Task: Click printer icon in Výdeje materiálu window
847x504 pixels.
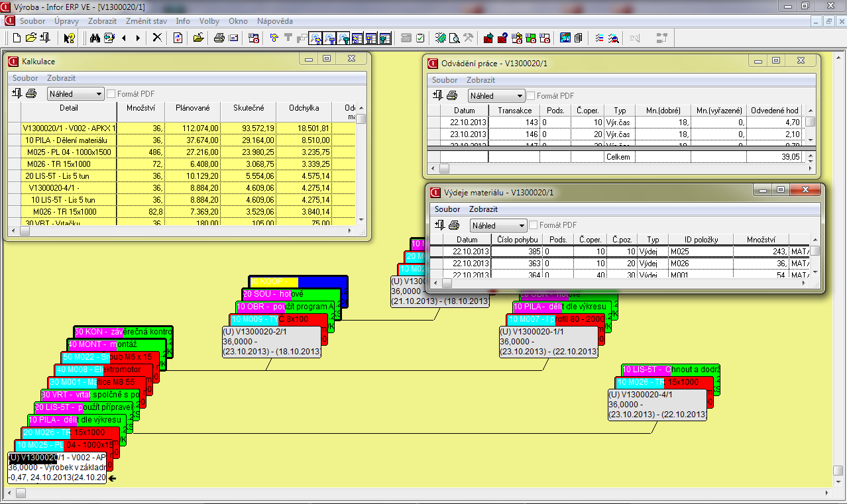Action: point(453,225)
